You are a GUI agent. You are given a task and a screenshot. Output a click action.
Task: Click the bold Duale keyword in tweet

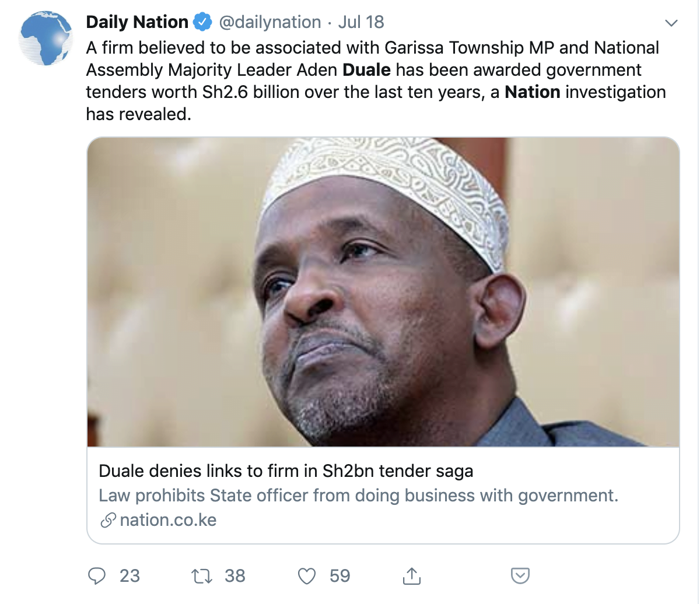pyautogui.click(x=366, y=70)
